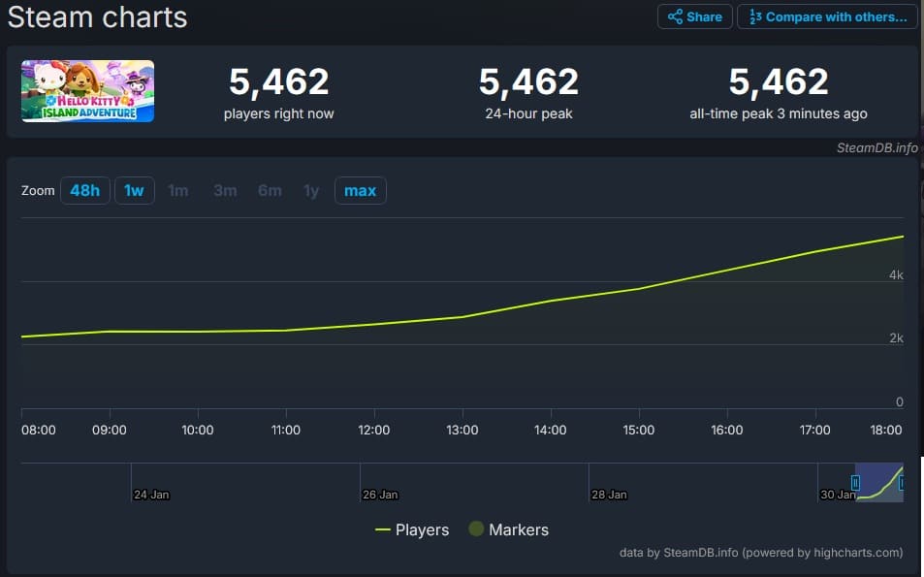Click the disabled 1m zoom option
The height and width of the screenshot is (577, 924).
pos(178,190)
